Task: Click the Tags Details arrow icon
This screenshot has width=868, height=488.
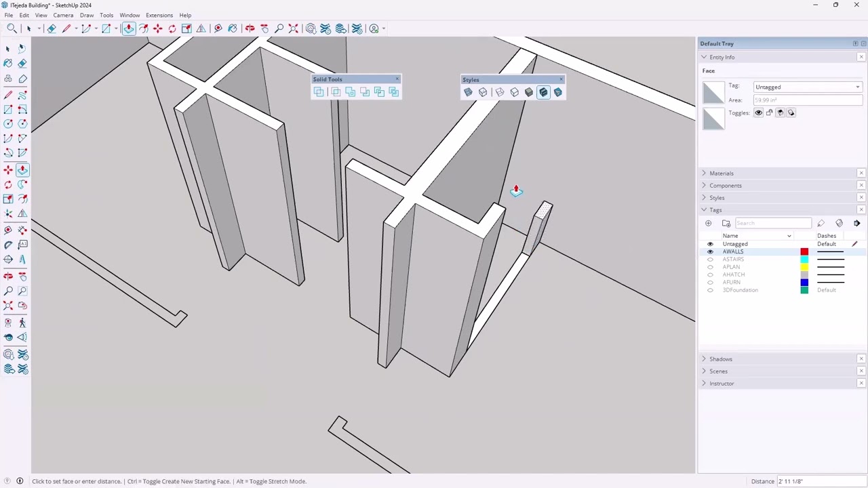Action: click(x=857, y=223)
